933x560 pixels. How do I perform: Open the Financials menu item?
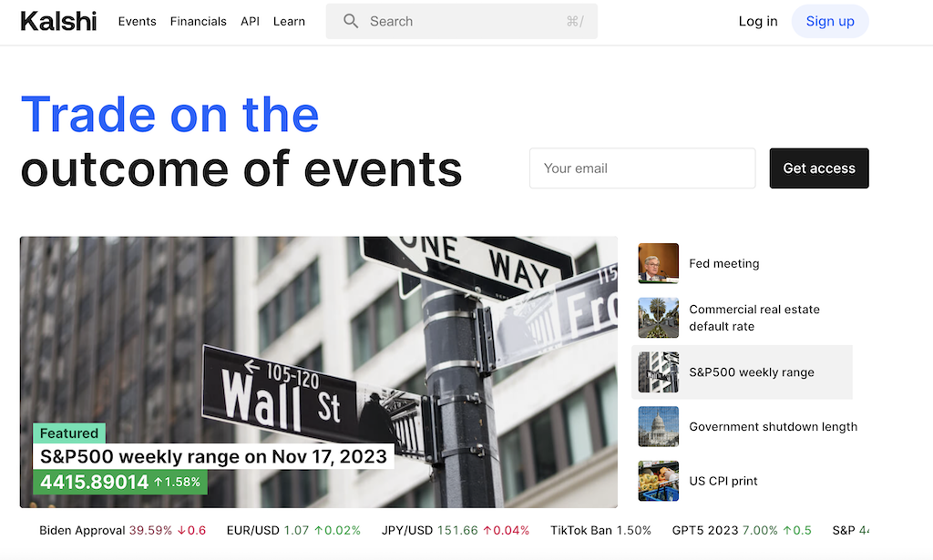(198, 22)
